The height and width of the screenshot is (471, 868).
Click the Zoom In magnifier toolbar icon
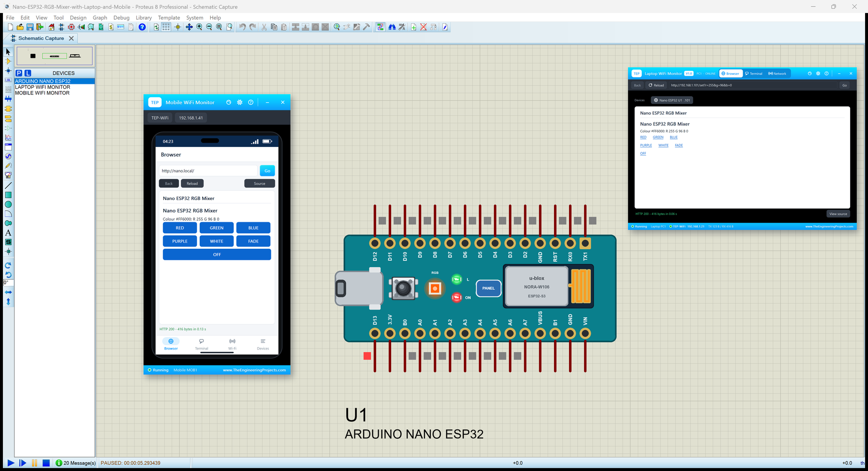pos(199,27)
